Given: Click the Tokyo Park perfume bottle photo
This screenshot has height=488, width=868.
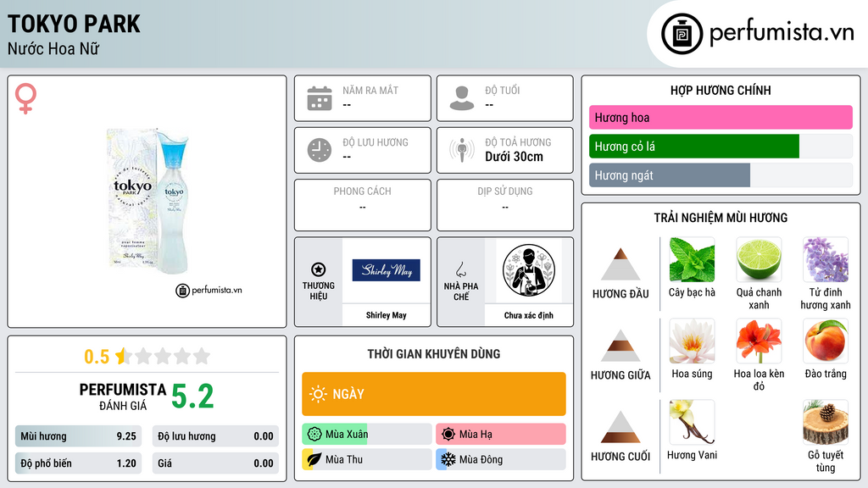Looking at the screenshot, I should 147,201.
